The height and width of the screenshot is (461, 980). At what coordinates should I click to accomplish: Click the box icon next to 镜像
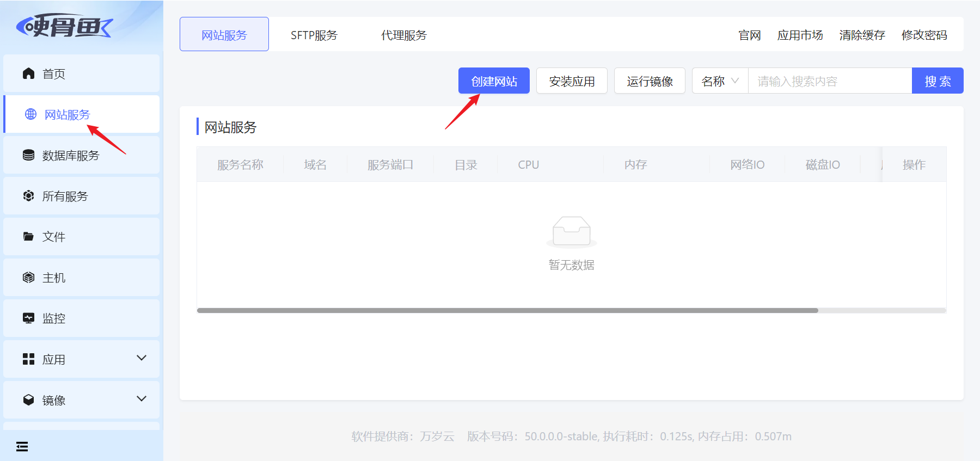[x=29, y=400]
